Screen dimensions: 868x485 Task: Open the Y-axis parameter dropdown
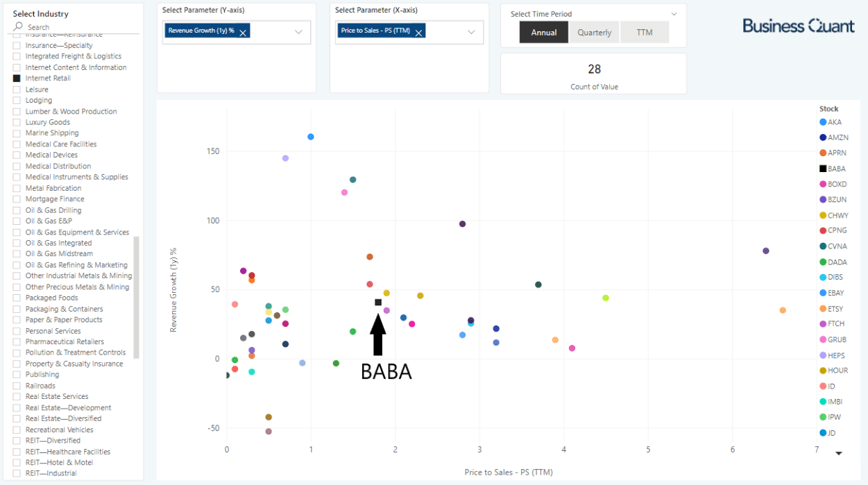point(298,32)
